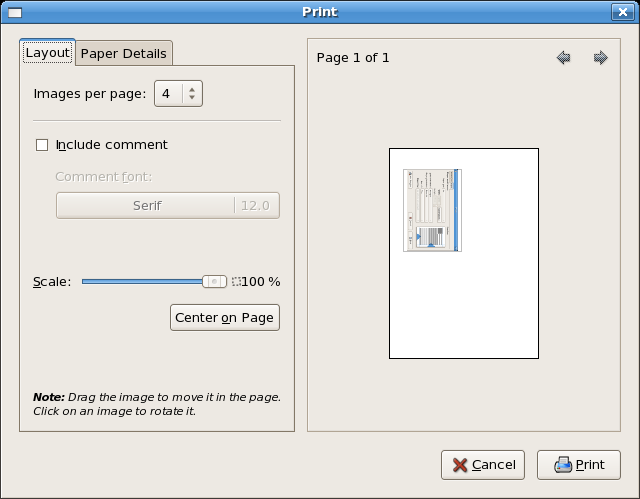Cancel the print dialog
Image resolution: width=640 pixels, height=499 pixels.
(484, 465)
